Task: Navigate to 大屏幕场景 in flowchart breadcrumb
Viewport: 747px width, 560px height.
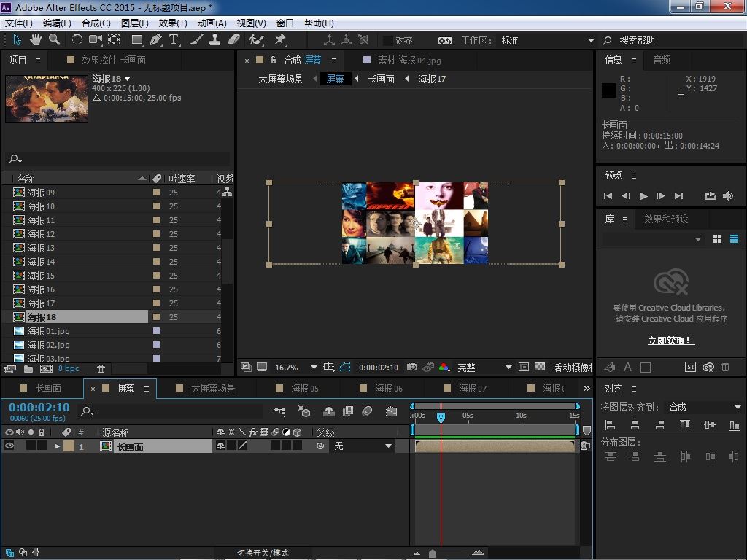Action: (281, 79)
